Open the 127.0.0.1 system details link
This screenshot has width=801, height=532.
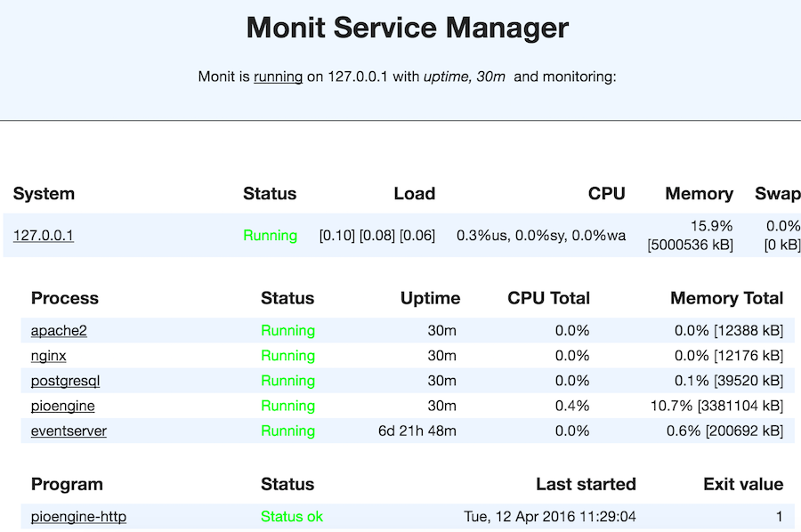click(43, 236)
